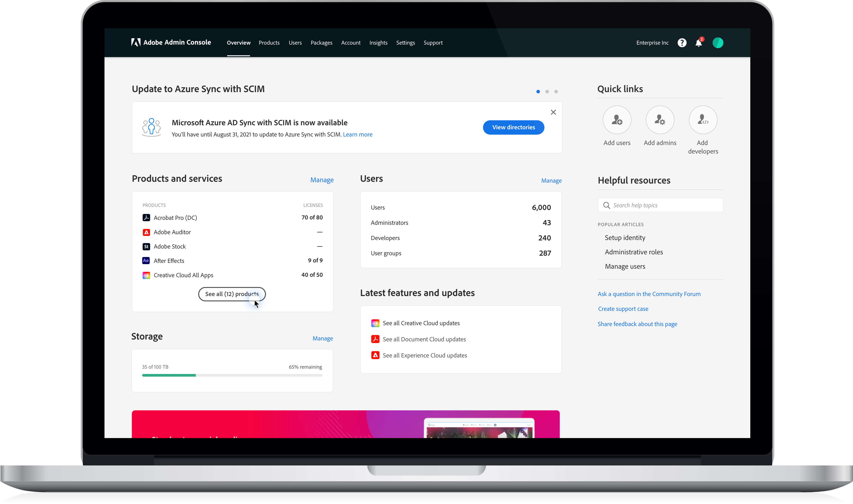Click the Creative Cloud updates icon
The width and height of the screenshot is (853, 504).
pos(375,323)
